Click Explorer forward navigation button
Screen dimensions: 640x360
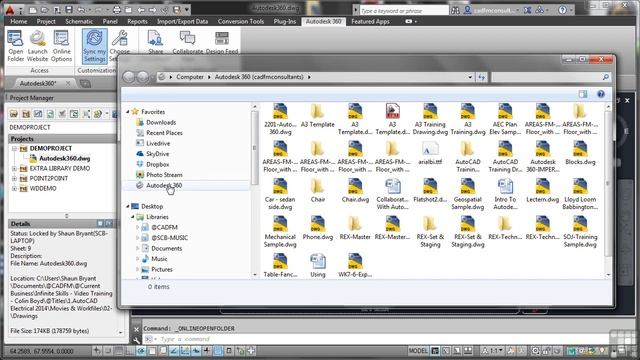142,77
